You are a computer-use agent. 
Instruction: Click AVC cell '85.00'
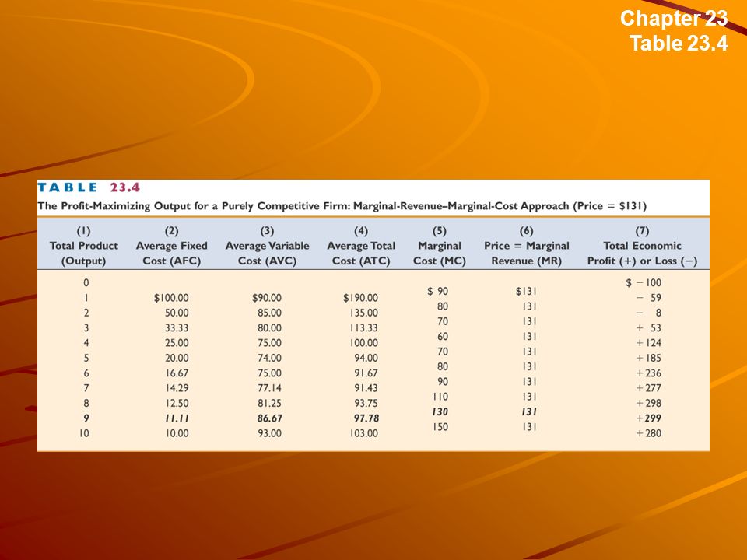[x=270, y=313]
